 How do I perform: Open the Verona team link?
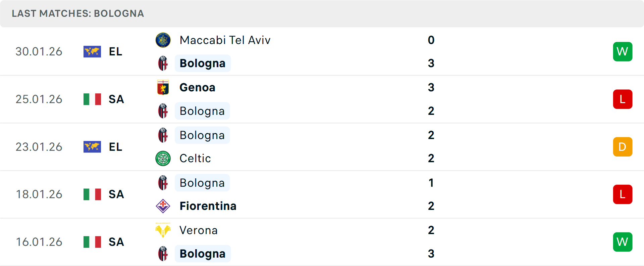[199, 230]
